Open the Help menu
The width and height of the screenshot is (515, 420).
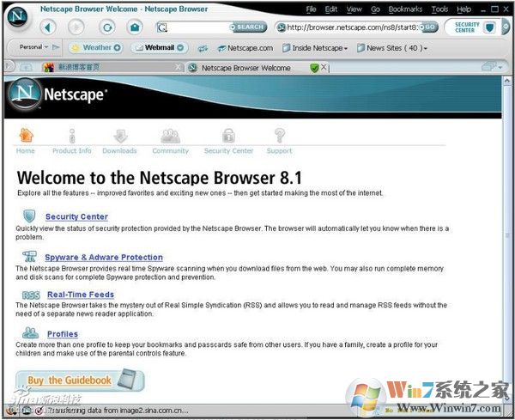(x=463, y=9)
